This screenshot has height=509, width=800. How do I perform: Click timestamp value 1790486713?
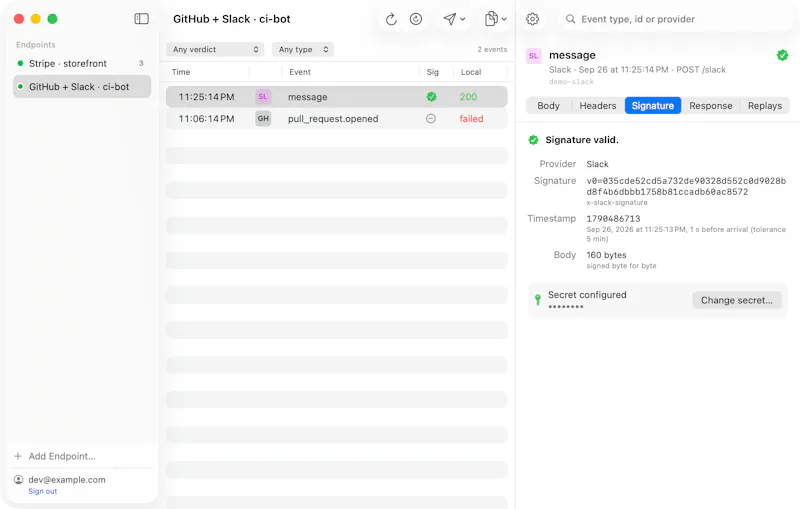pos(613,218)
